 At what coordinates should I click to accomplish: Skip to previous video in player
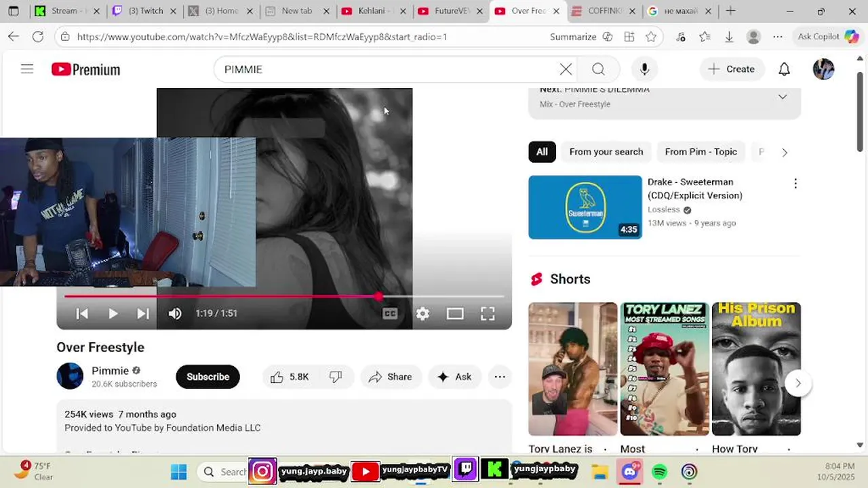(82, 313)
